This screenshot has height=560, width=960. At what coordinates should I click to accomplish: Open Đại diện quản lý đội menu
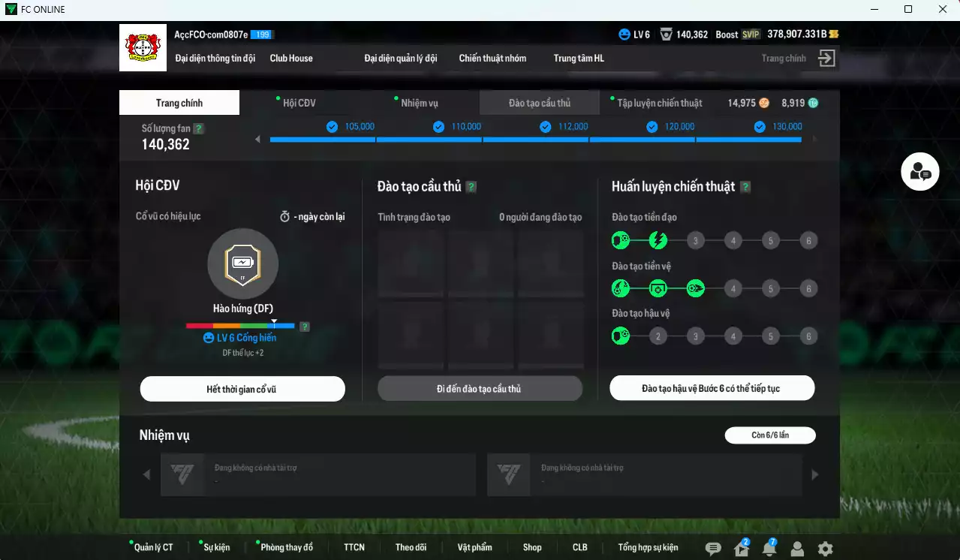pos(401,58)
